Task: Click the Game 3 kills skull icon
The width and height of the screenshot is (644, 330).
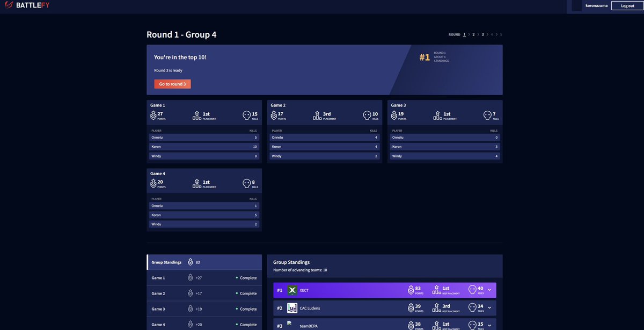Action: (487, 115)
